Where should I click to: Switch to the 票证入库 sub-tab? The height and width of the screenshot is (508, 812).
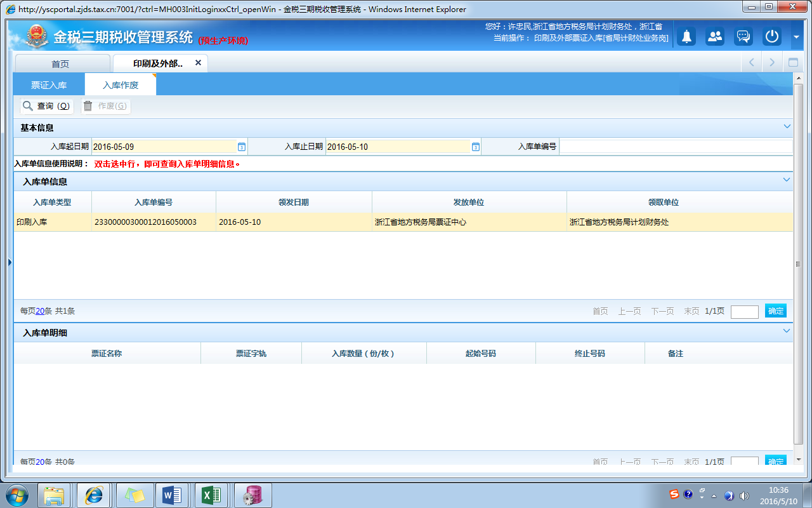(x=49, y=84)
